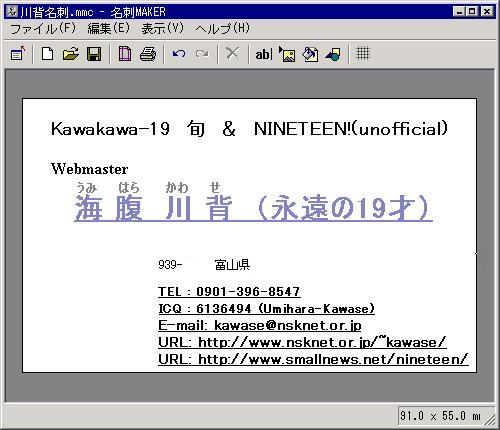Select the shapes drawing tool
This screenshot has height=430, width=500.
pyautogui.click(x=333, y=53)
